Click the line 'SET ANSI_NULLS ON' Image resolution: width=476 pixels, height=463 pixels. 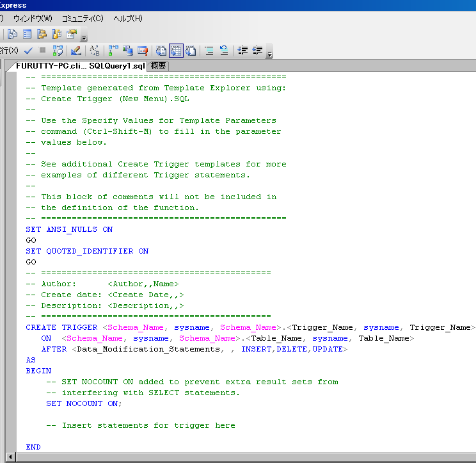click(69, 229)
